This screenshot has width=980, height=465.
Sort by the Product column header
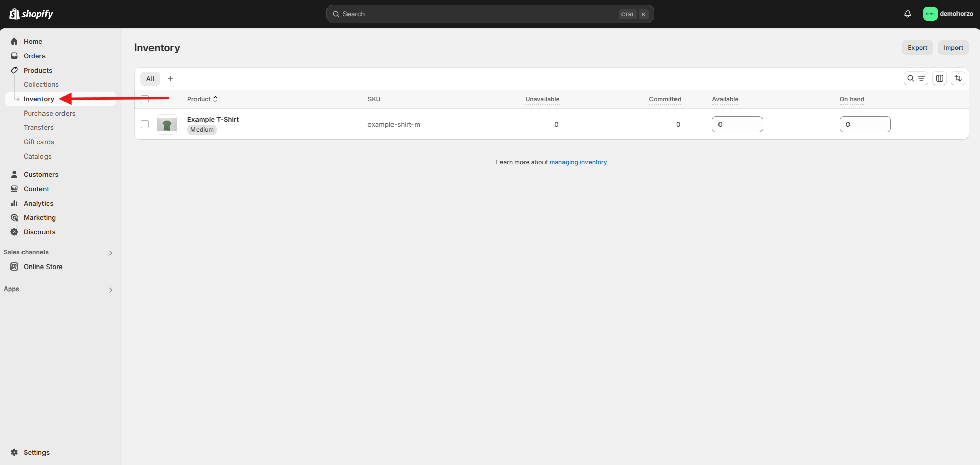202,99
